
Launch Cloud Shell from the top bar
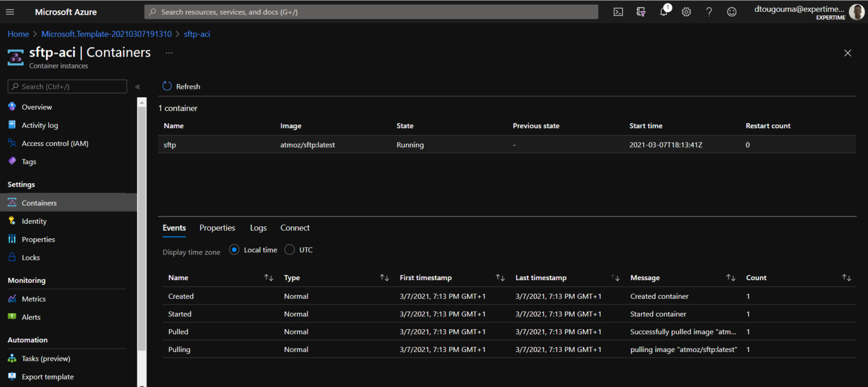(618, 11)
